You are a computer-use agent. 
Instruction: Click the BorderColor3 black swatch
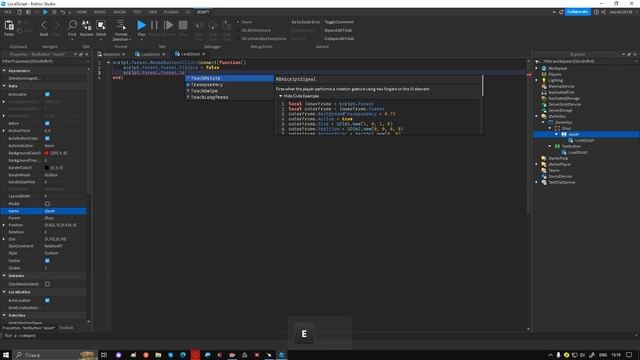tap(47, 168)
